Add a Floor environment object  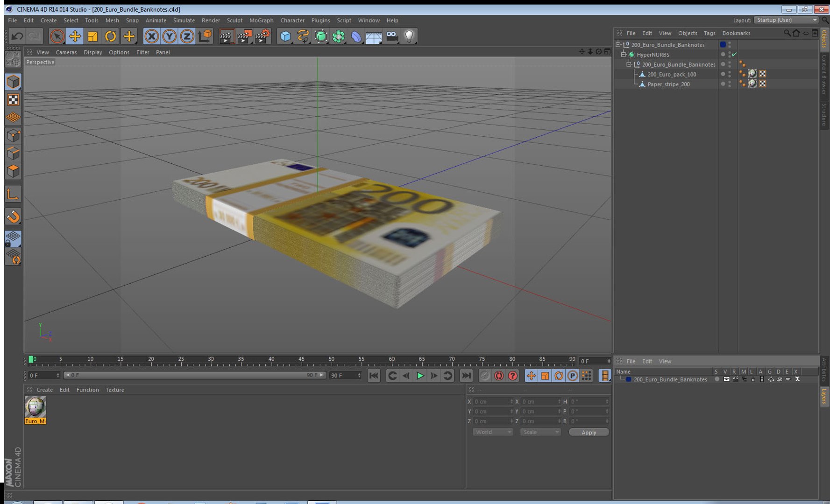click(374, 36)
